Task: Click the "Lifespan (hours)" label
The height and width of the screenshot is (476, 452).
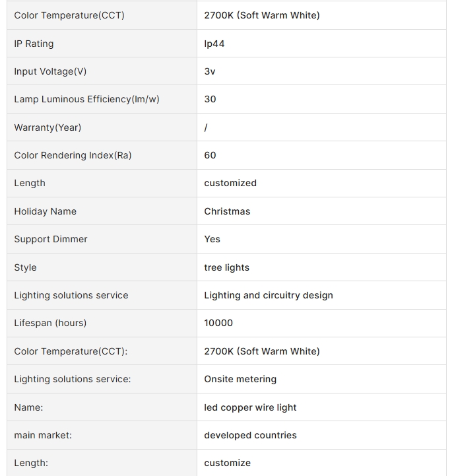Action: [50, 323]
